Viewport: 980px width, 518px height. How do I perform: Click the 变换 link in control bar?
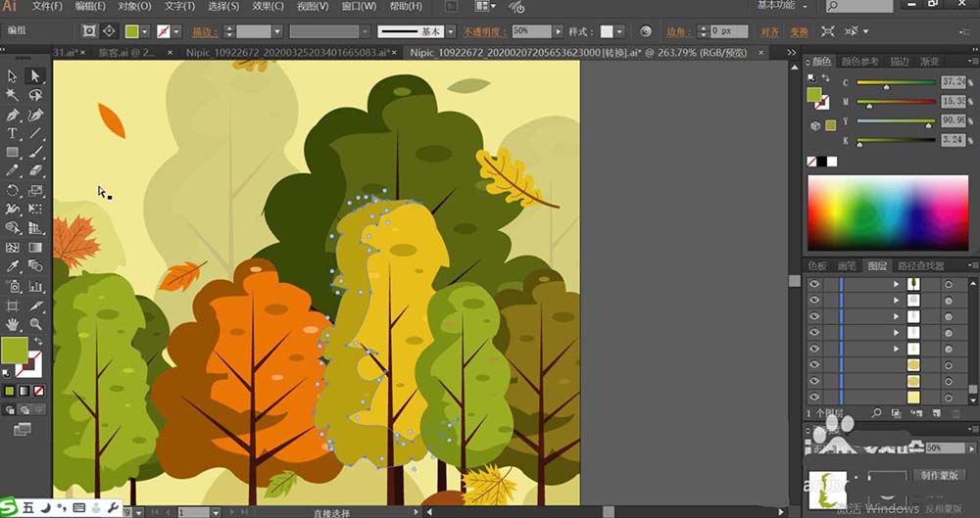(800, 31)
